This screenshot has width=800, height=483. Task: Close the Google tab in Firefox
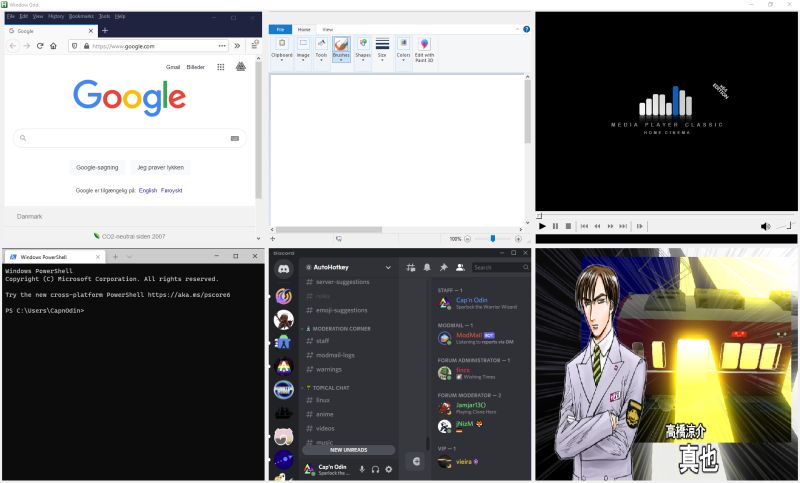tap(91, 31)
